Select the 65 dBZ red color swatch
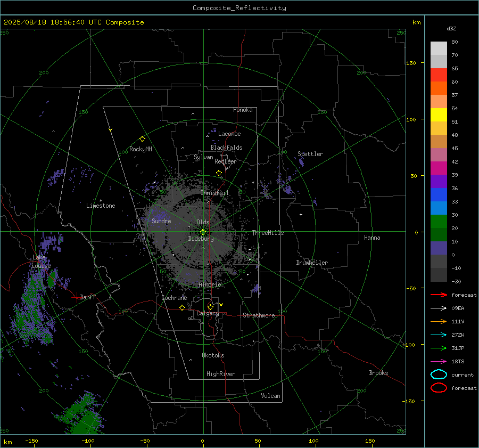This screenshot has height=448, width=479. tap(439, 75)
